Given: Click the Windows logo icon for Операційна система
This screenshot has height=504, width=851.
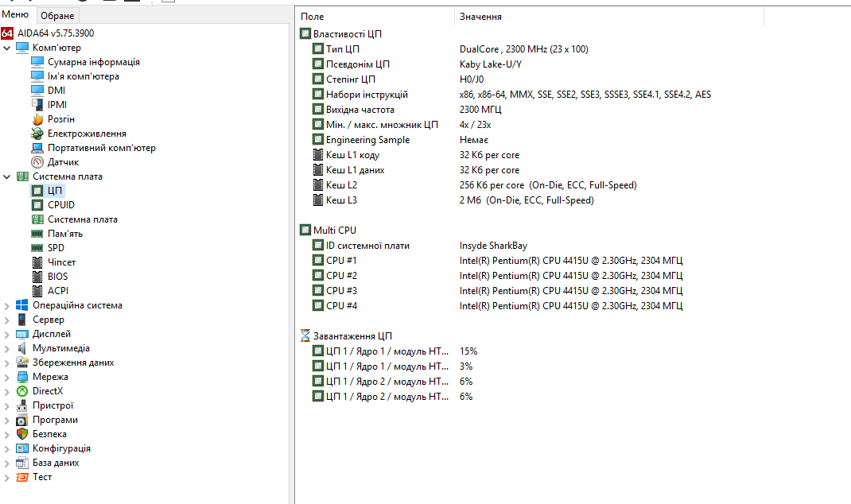Looking at the screenshot, I should pos(22,305).
